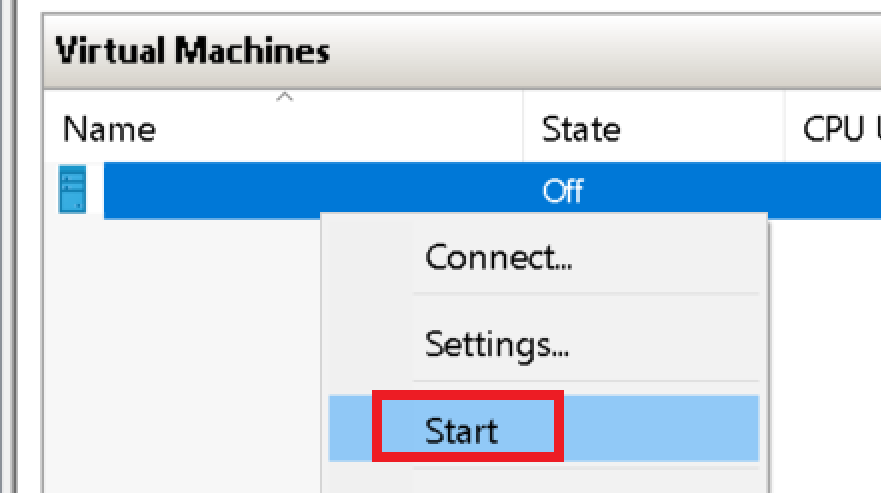Viewport: 881px width, 493px height.
Task: Click the virtual machine server icon
Action: click(72, 190)
